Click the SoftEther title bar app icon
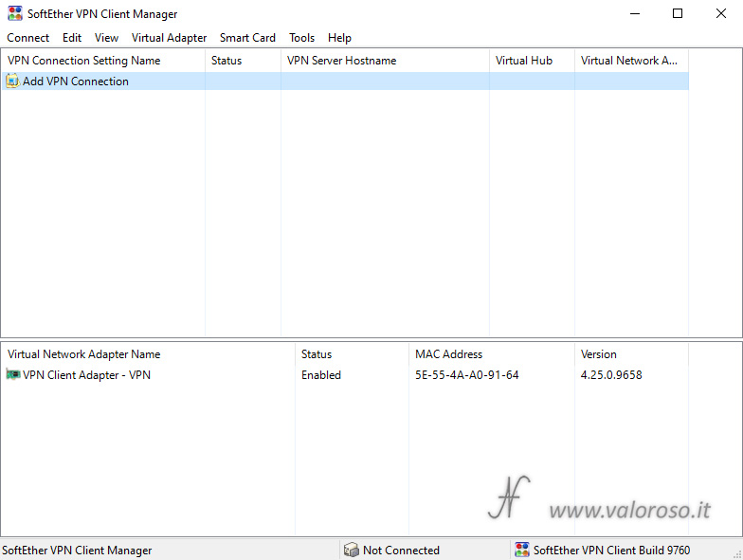The width and height of the screenshot is (743, 560). (15, 13)
